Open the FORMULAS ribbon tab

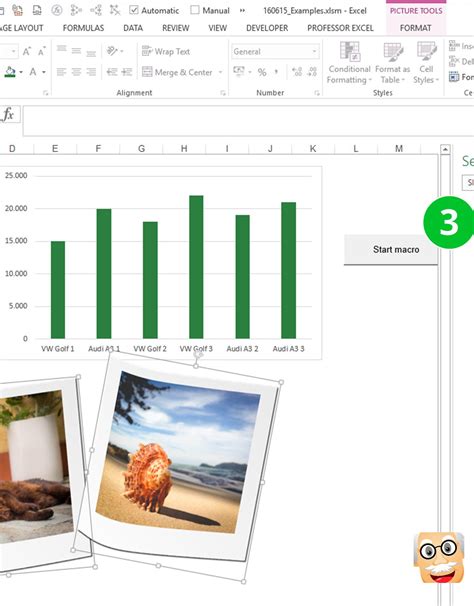83,28
